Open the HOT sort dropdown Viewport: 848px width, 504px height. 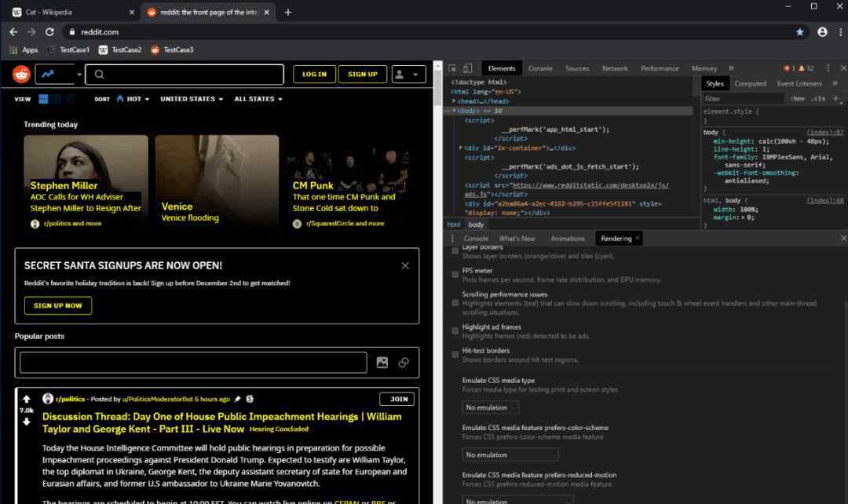click(133, 99)
